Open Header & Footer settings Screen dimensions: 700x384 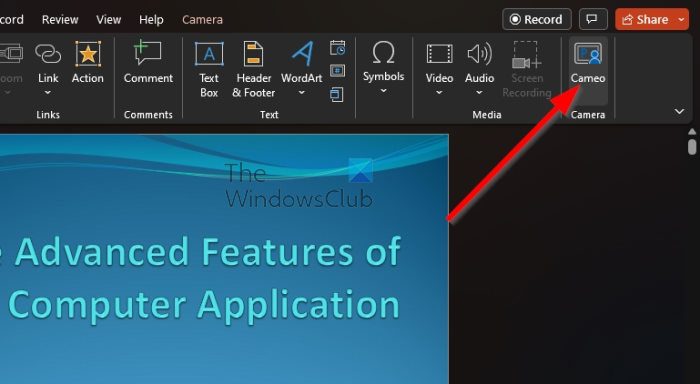(x=254, y=69)
